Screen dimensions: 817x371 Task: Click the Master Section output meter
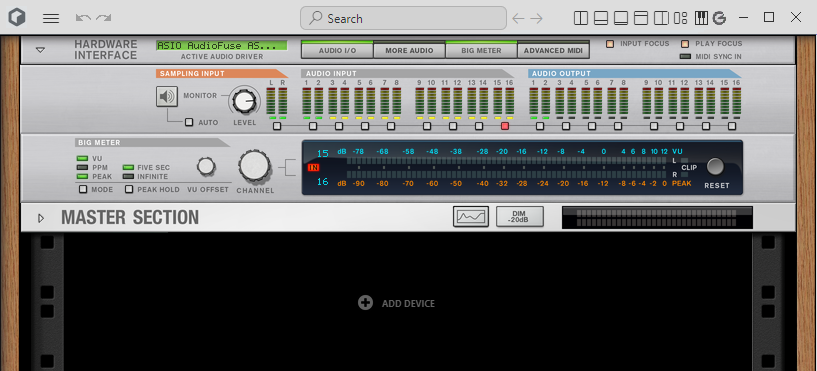pos(657,217)
